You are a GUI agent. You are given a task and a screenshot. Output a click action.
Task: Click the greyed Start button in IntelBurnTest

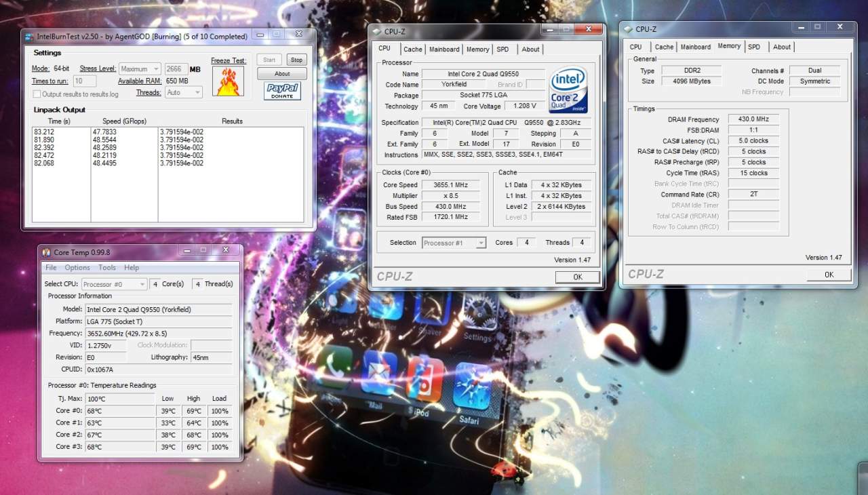[x=269, y=60]
